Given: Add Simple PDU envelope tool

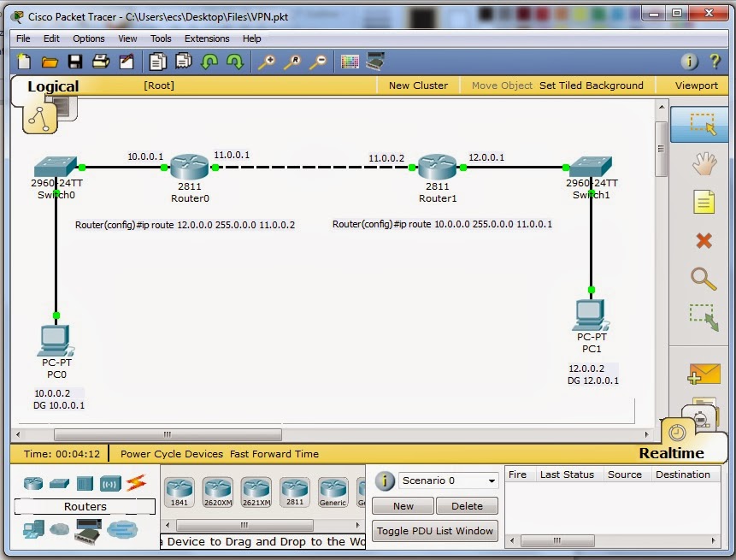Looking at the screenshot, I should coord(704,374).
